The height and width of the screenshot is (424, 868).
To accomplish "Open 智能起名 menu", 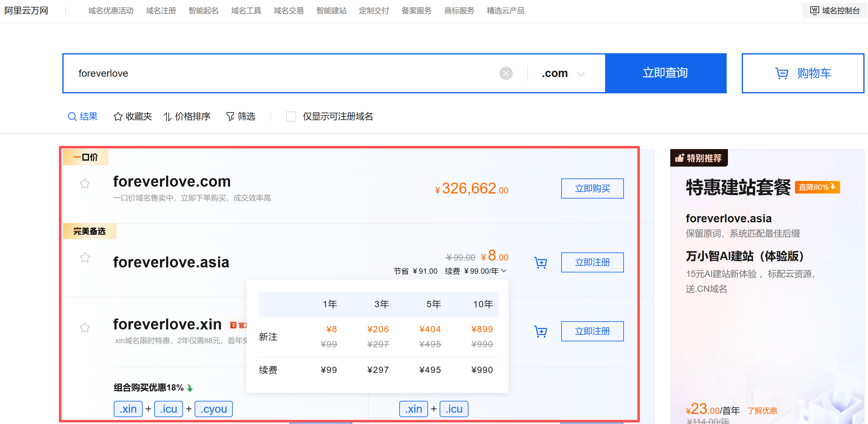I will 203,11.
